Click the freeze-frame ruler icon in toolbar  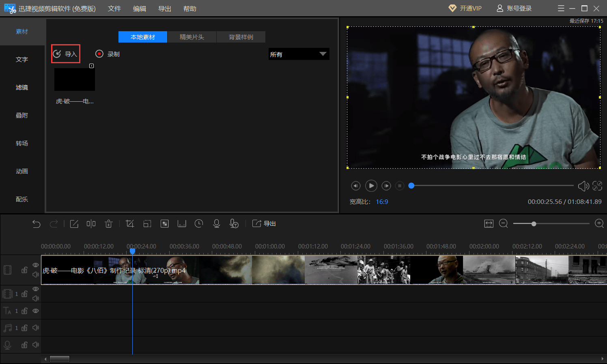(x=182, y=224)
